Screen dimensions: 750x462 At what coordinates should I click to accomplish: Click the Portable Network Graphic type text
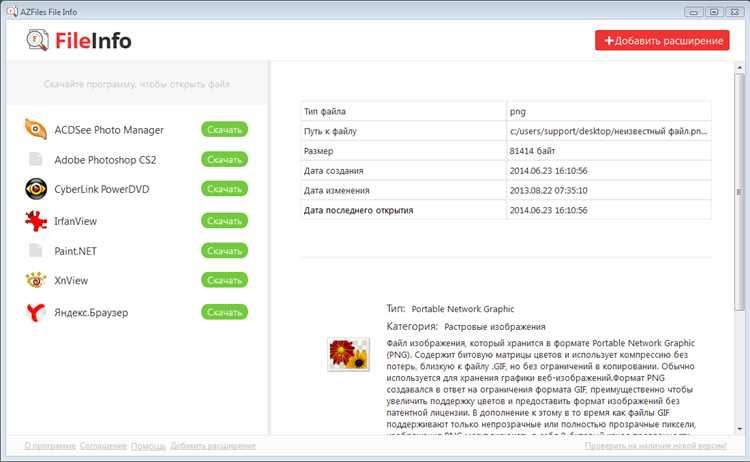[463, 309]
